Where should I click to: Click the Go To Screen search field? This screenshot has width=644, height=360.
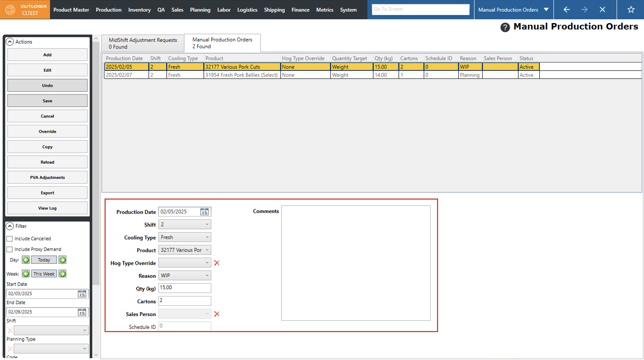[x=420, y=9]
